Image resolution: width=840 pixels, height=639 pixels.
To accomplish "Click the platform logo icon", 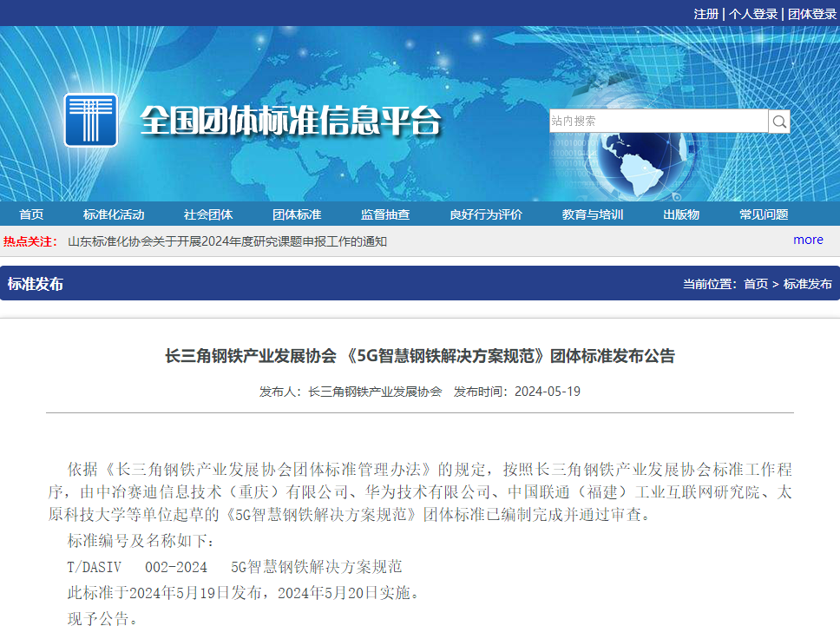I will point(90,120).
